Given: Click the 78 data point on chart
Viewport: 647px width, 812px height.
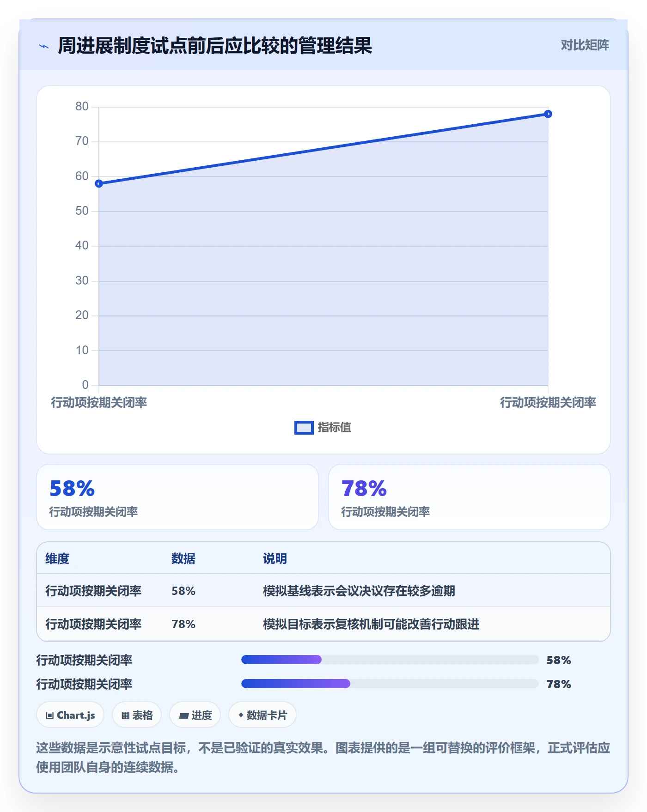Looking at the screenshot, I should click(548, 114).
